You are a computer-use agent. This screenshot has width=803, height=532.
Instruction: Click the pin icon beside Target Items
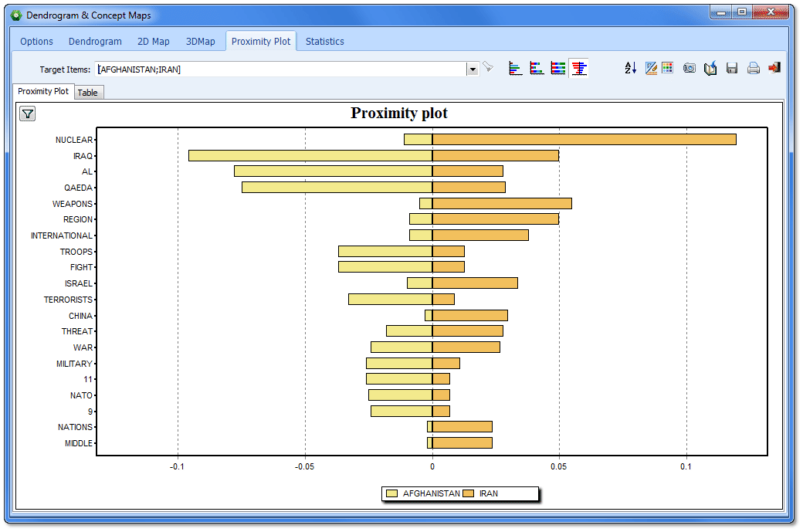[x=488, y=69]
